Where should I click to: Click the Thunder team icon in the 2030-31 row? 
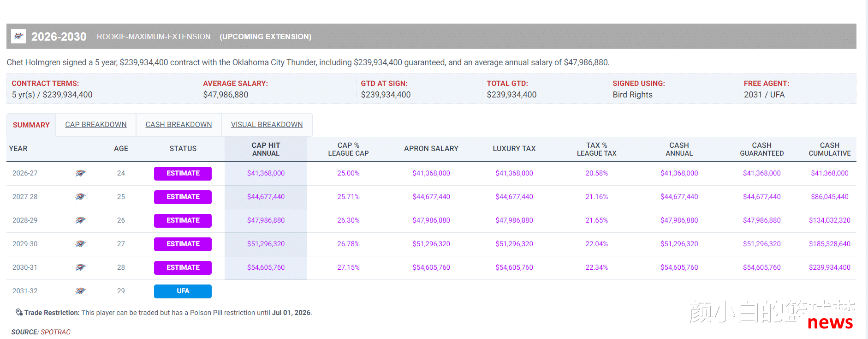pyautogui.click(x=81, y=267)
